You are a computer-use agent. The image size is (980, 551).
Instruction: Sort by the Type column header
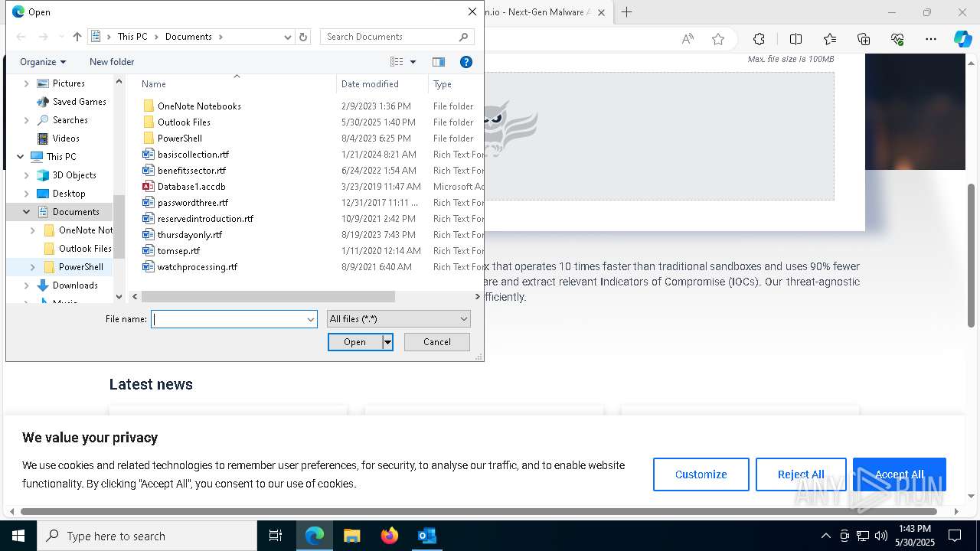tap(456, 84)
